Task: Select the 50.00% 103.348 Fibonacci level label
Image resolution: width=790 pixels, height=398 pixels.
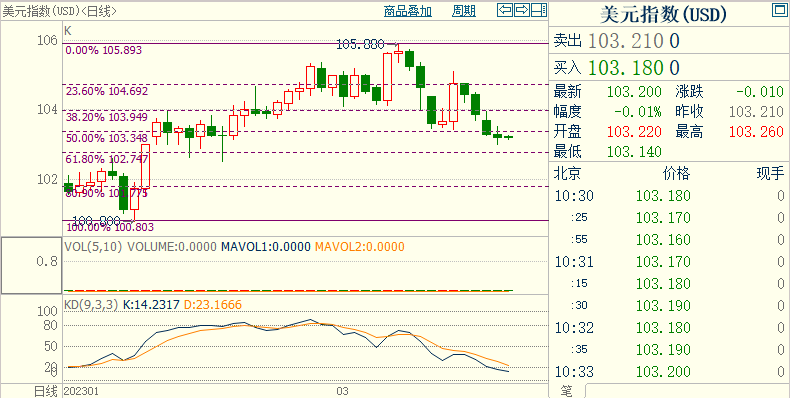Action: click(107, 138)
